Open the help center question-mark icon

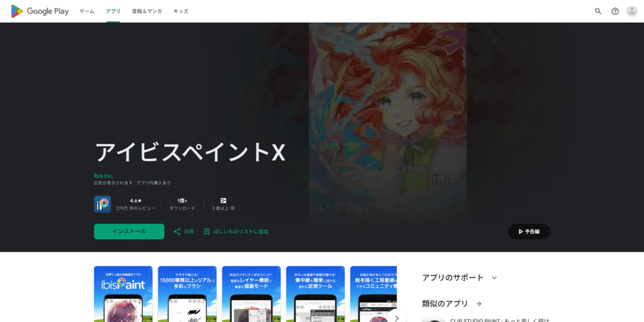click(x=615, y=11)
